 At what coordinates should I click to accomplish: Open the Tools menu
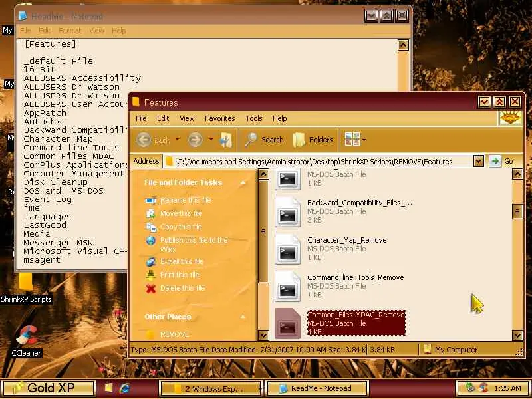254,118
